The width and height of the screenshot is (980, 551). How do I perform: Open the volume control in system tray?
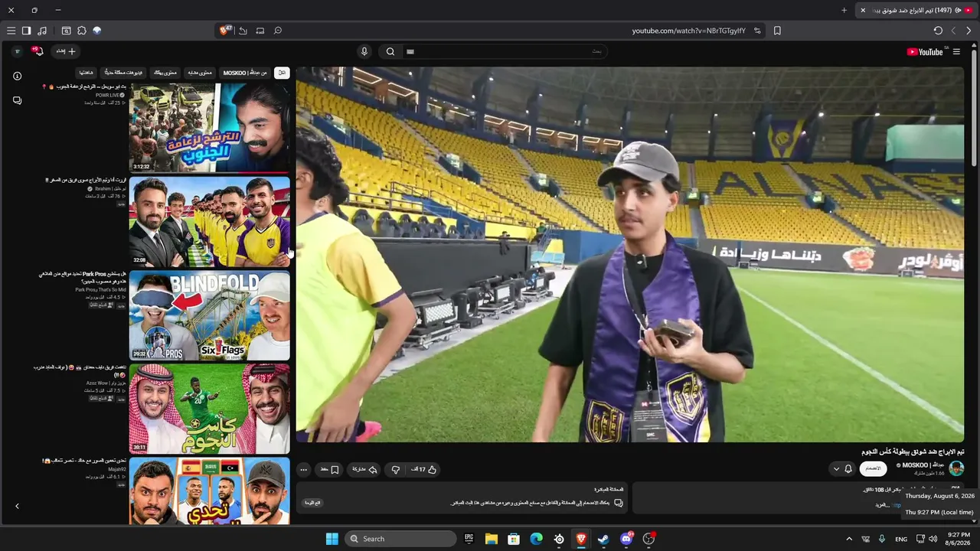coord(933,539)
